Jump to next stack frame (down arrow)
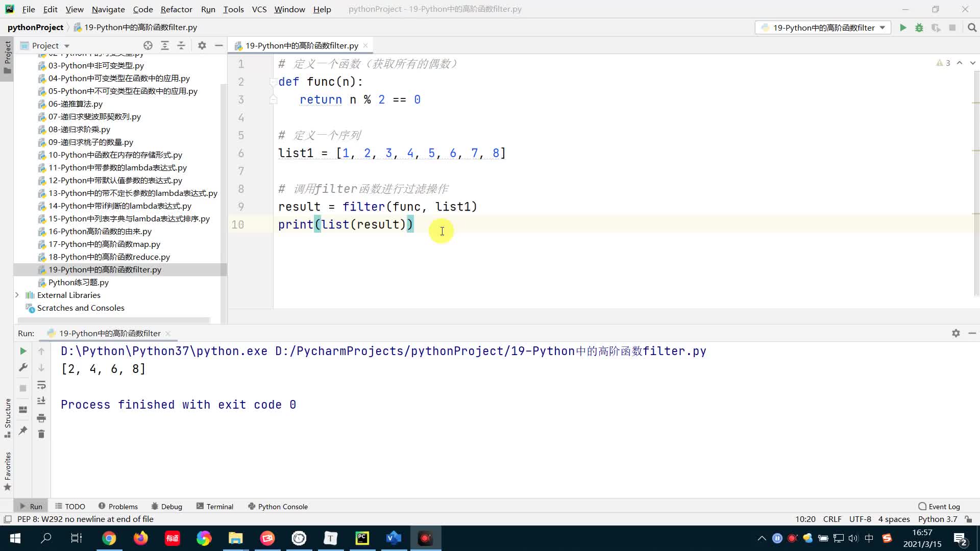The width and height of the screenshot is (980, 551). coord(41,367)
